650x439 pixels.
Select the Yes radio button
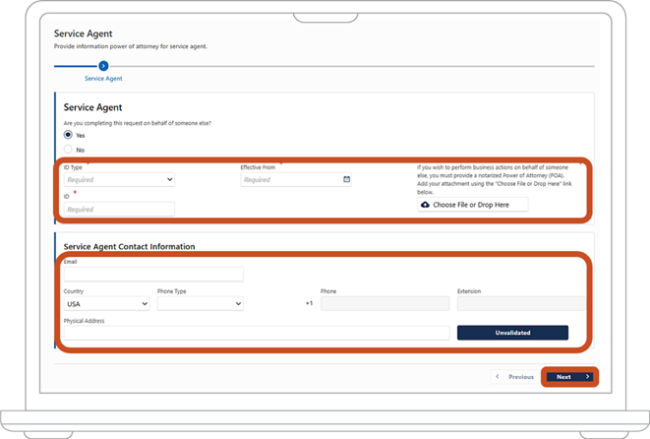68,135
